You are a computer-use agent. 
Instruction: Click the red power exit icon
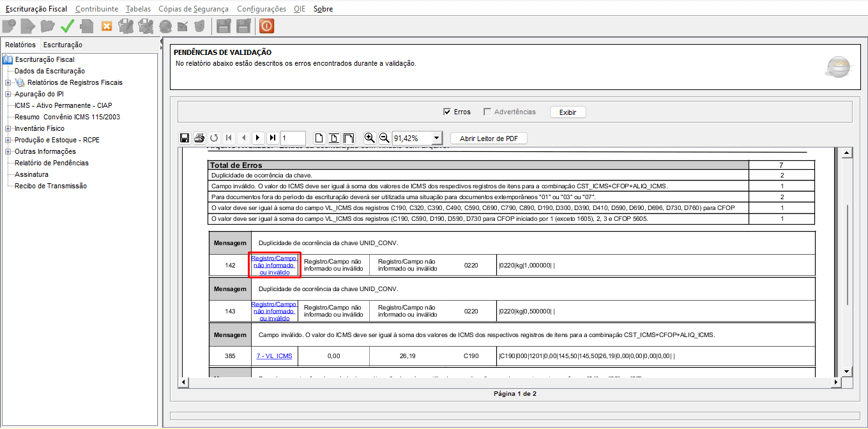tap(266, 26)
